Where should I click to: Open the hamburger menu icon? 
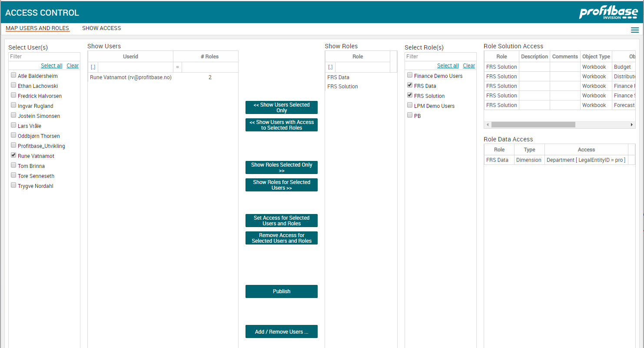click(635, 30)
